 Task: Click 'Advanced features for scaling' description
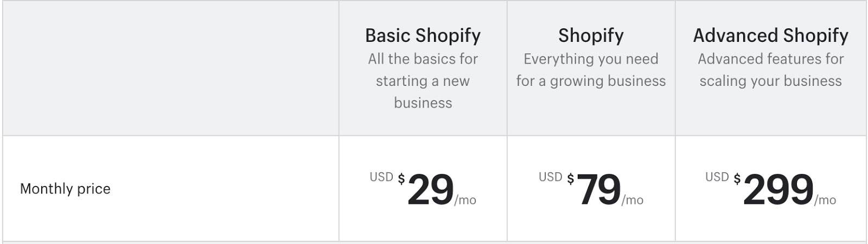[x=770, y=70]
